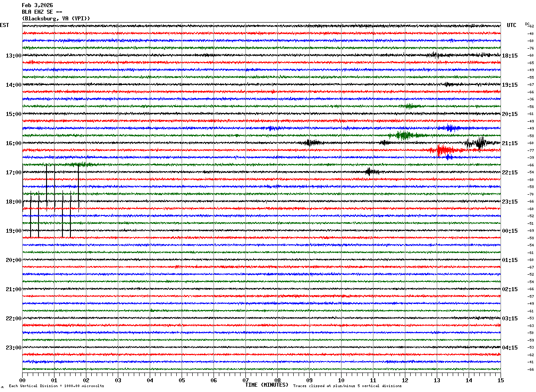
Task: Click the 'EST' timezone label
Action: (4, 25)
